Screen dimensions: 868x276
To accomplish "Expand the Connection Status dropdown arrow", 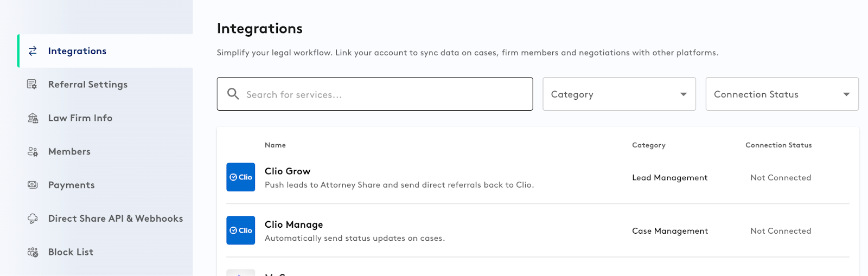I will (x=846, y=94).
